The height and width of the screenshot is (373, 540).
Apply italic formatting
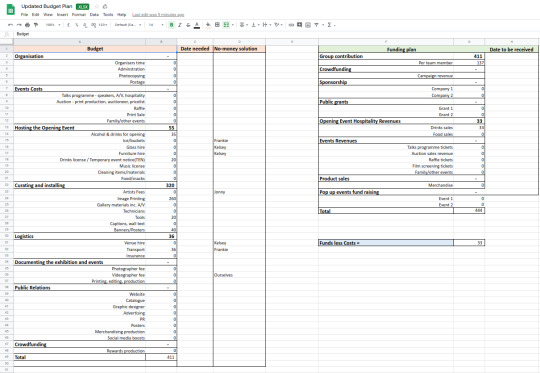(180, 25)
